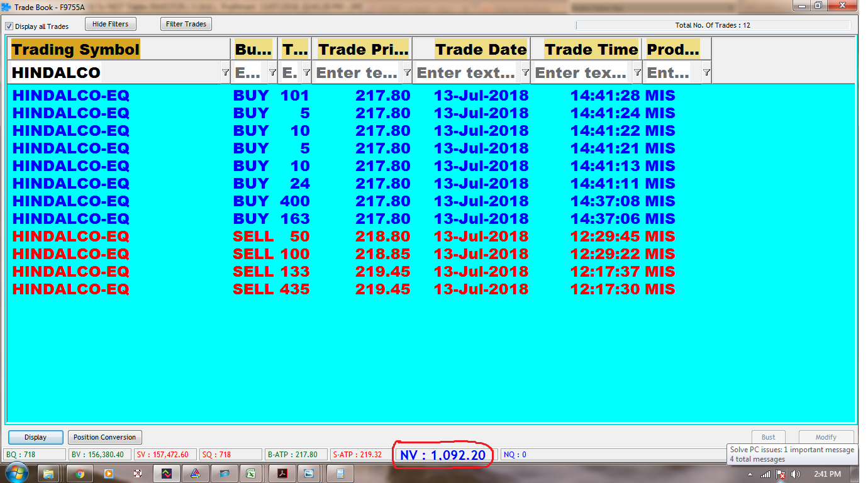
Task: Click the HINDALCO symbol filter field
Action: (x=115, y=73)
